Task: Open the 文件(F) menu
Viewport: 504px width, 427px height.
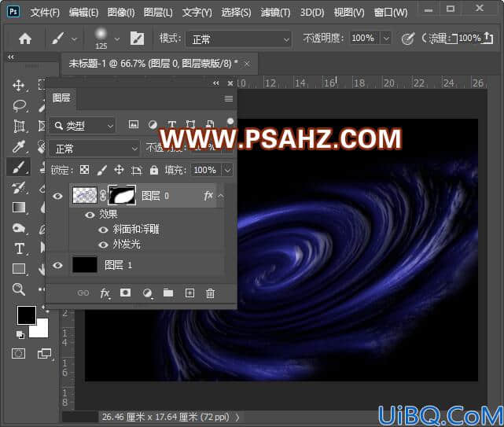Action: pyautogui.click(x=45, y=13)
